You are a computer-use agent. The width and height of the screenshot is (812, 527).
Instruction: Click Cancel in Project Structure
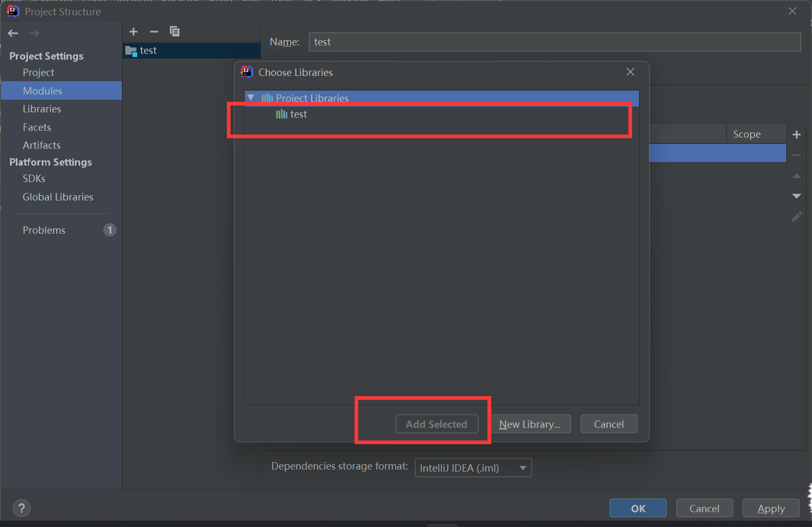click(x=704, y=509)
